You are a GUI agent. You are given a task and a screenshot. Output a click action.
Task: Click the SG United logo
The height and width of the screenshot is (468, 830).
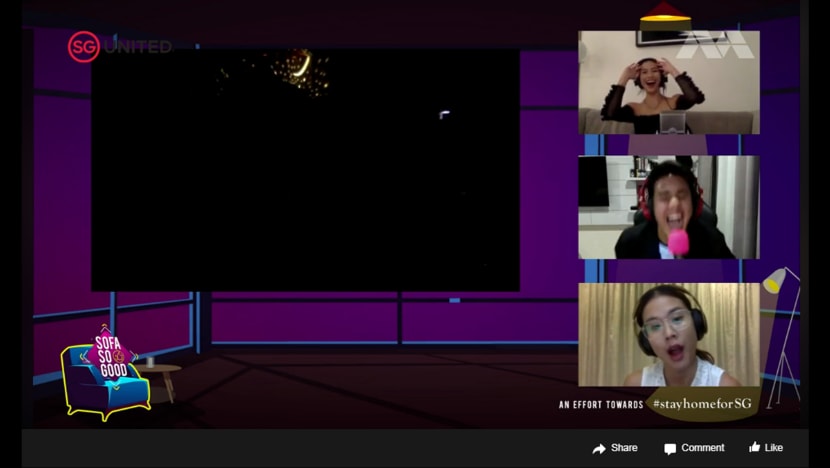click(120, 47)
